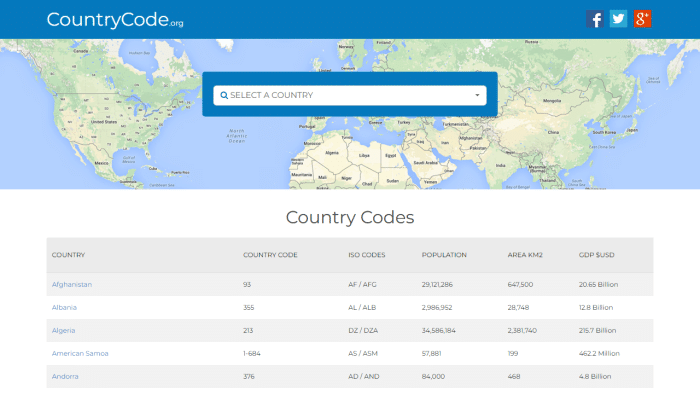Open the Albania country link
Viewport: 700px width, 394px height.
pos(64,307)
